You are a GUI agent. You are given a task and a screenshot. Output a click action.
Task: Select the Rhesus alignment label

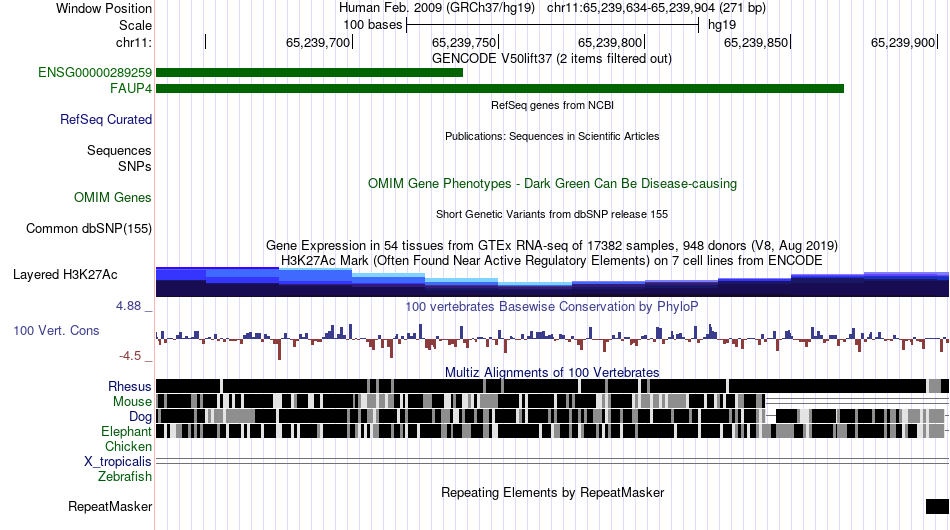pos(130,386)
